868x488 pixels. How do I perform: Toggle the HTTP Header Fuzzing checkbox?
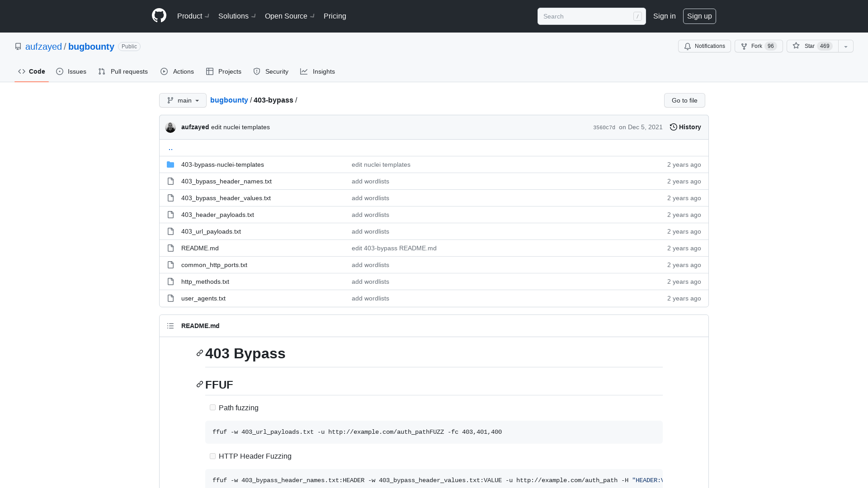point(212,456)
